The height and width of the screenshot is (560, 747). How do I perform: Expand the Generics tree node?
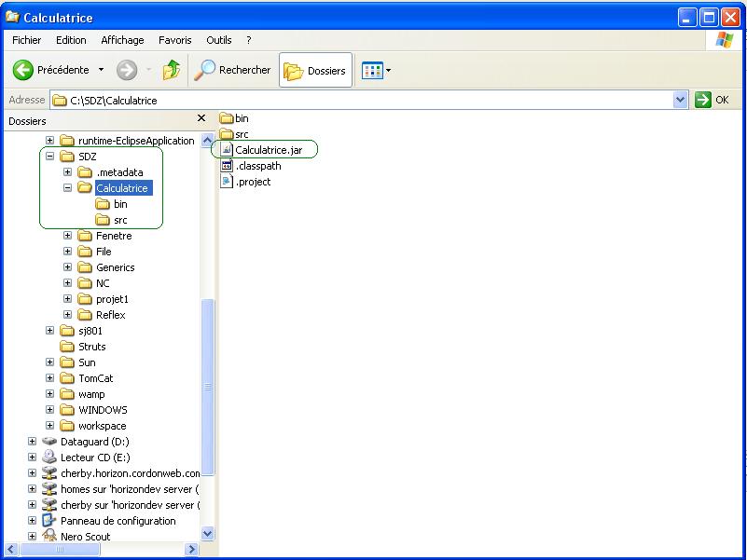[x=68, y=267]
